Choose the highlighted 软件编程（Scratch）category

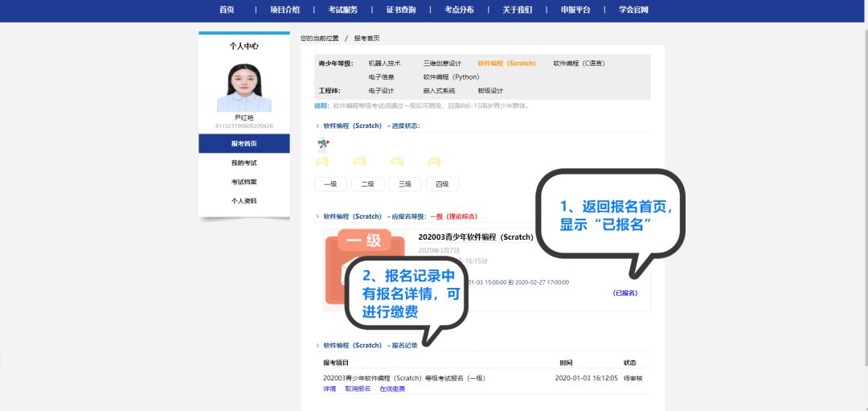pyautogui.click(x=506, y=64)
